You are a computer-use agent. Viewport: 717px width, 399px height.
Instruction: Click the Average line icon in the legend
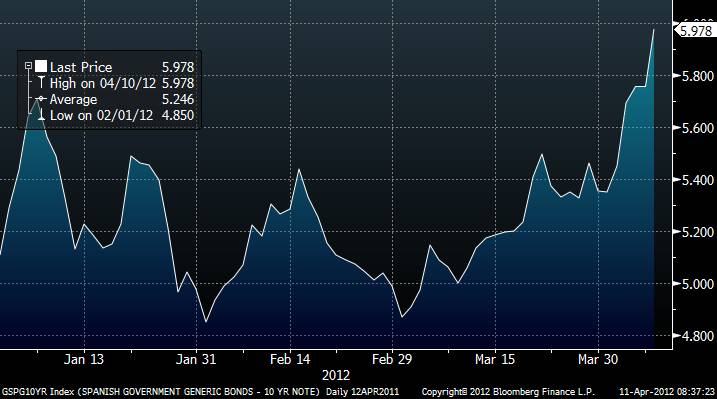(41, 99)
